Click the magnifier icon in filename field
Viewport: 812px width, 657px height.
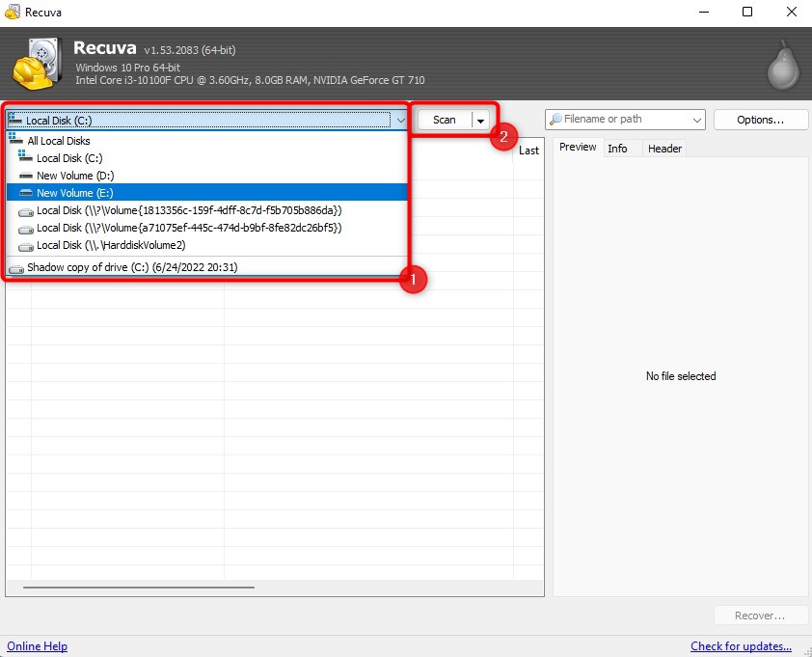(555, 120)
